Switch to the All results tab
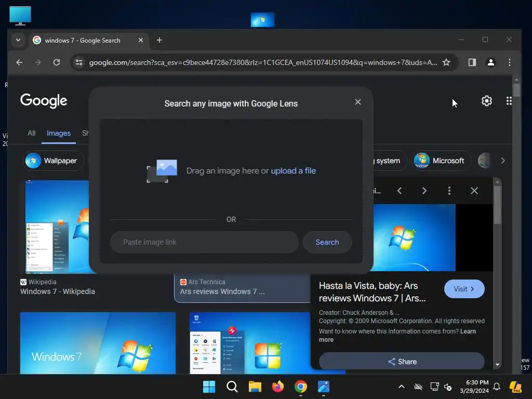This screenshot has height=399, width=532. [x=31, y=133]
